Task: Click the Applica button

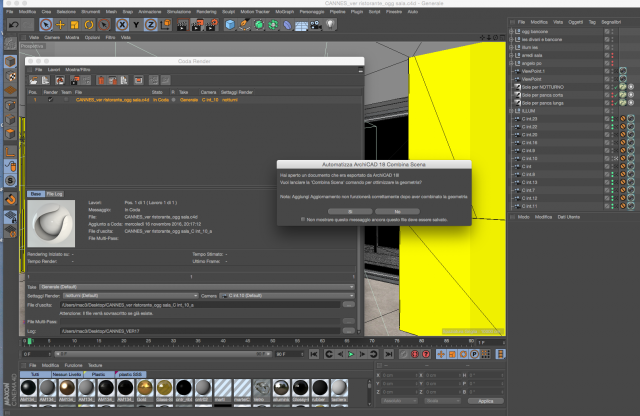Action: click(x=486, y=401)
